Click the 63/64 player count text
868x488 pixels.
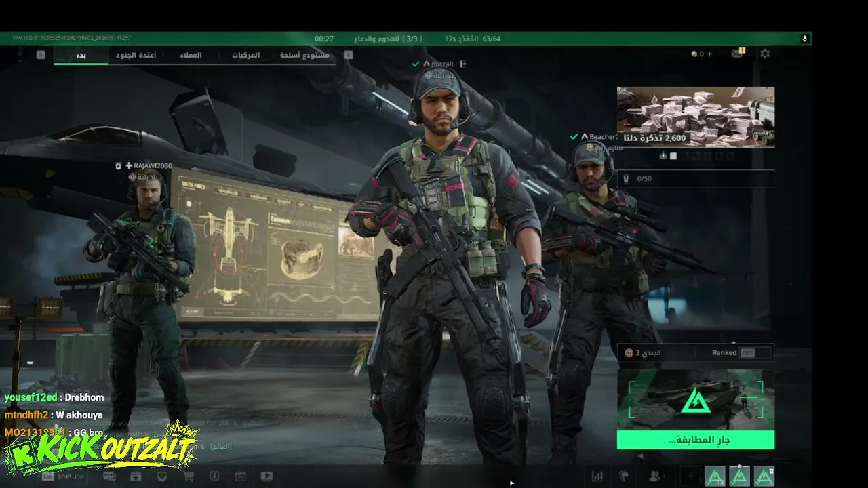click(492, 39)
